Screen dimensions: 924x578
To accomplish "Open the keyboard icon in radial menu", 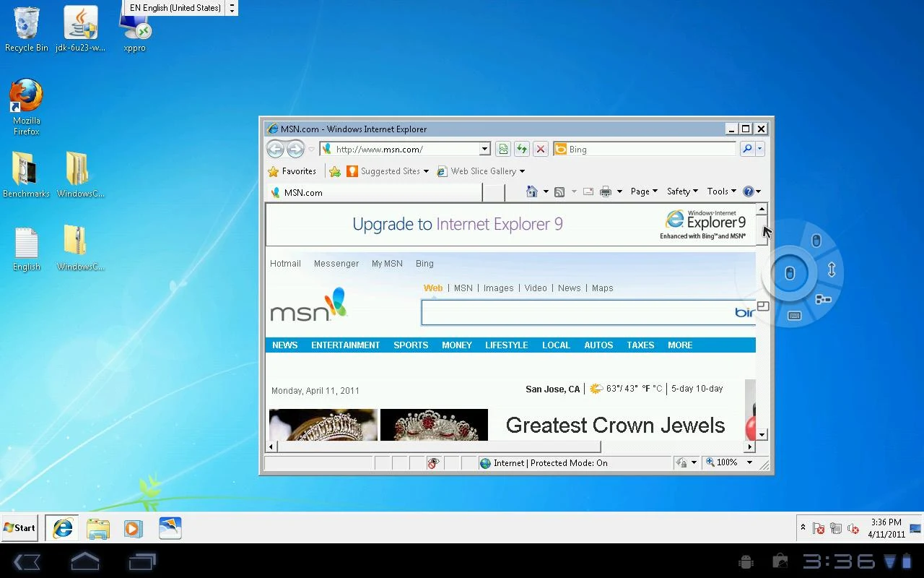I will [x=794, y=316].
